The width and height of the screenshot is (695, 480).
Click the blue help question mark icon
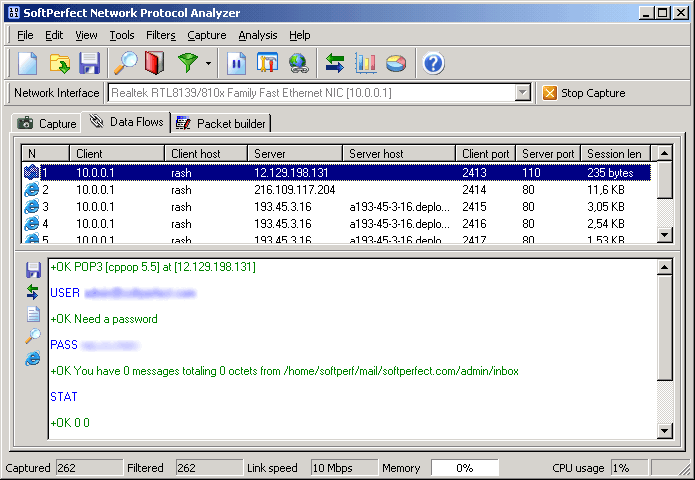point(433,64)
